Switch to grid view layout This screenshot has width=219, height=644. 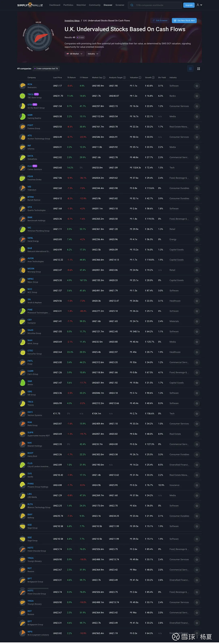point(198,69)
